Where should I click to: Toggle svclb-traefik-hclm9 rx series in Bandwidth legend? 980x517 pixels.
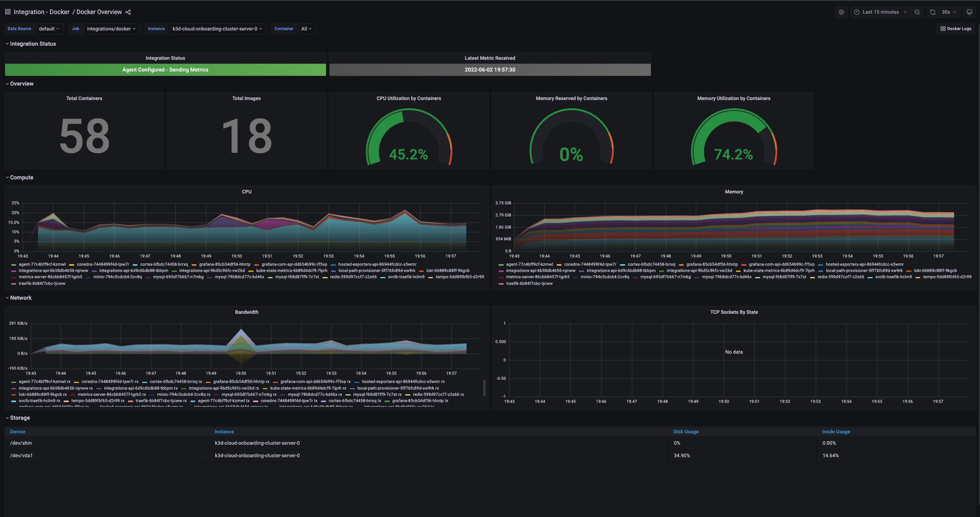[39, 401]
